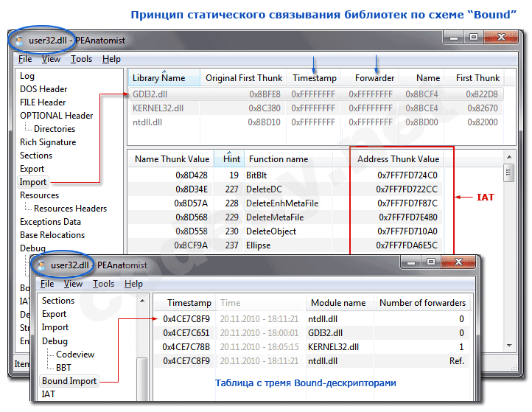Open the Tools menu in the upper window
The image size is (532, 412).
(x=82, y=59)
